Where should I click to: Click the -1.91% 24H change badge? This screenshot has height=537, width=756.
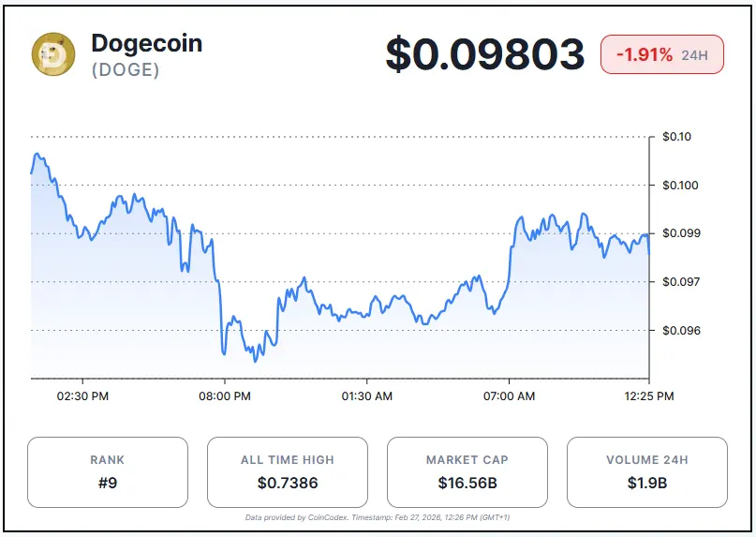(661, 55)
